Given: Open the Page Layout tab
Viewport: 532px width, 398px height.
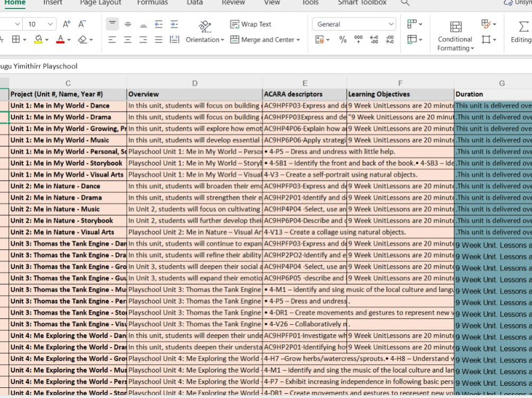Looking at the screenshot, I should [101, 2].
